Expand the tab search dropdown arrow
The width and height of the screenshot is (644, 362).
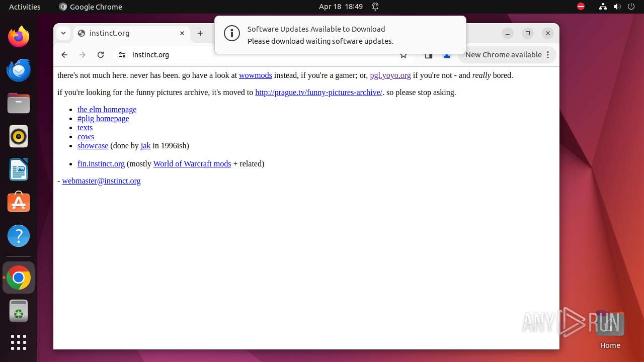(63, 33)
